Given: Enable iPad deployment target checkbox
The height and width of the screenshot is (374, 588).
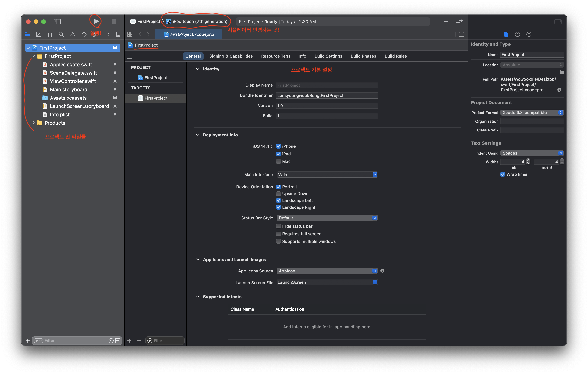Looking at the screenshot, I should pyautogui.click(x=278, y=153).
